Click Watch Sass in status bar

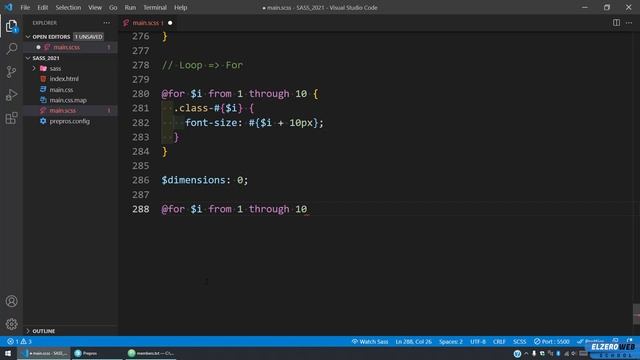coord(370,342)
